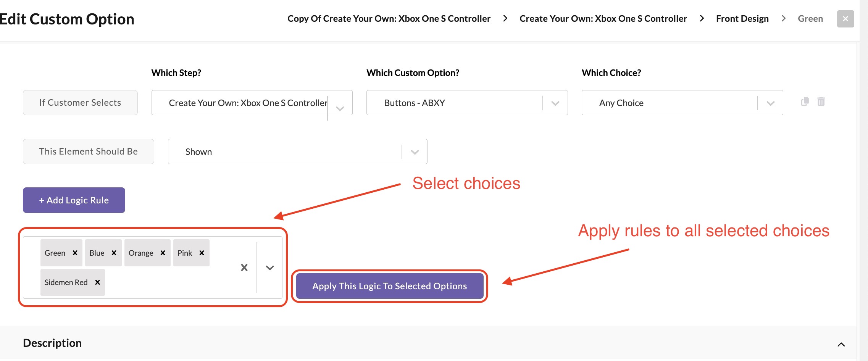Viewport: 868px width, 361px height.
Task: Remove the Green tag from selected choices
Action: pos(75,253)
